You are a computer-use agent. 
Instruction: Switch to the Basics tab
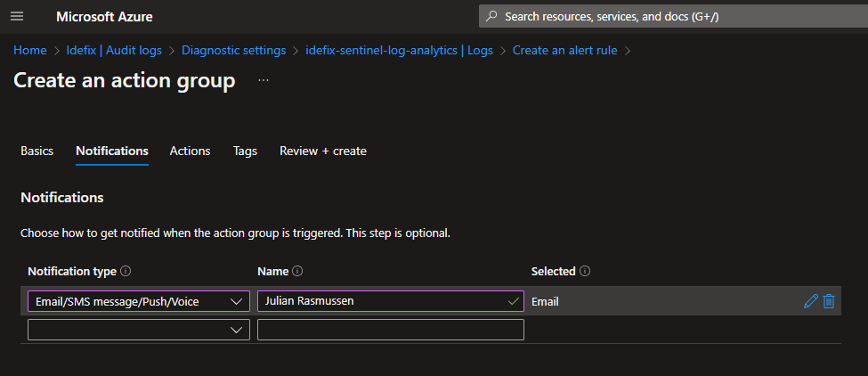37,151
